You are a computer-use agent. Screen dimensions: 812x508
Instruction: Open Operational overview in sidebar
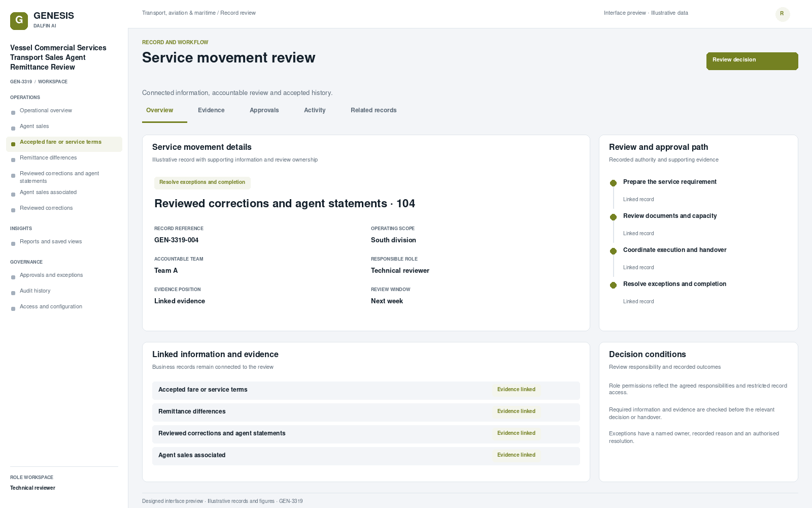click(64, 111)
